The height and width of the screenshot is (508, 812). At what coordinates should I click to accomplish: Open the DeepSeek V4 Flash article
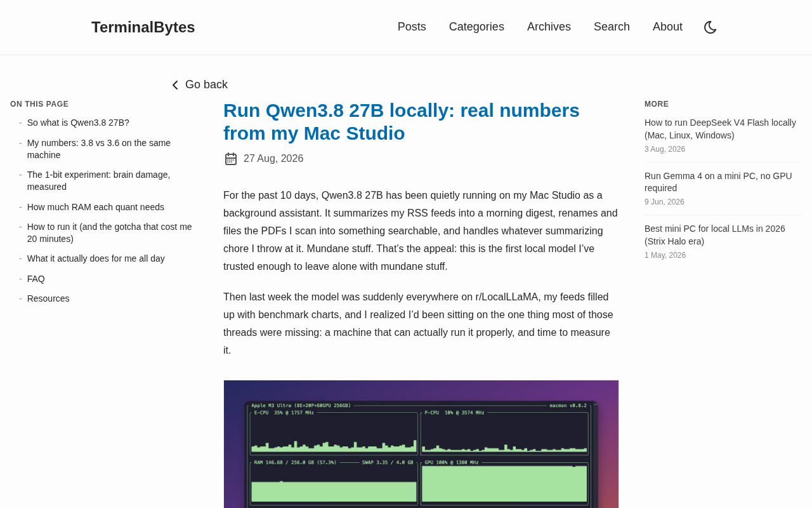[x=720, y=129]
